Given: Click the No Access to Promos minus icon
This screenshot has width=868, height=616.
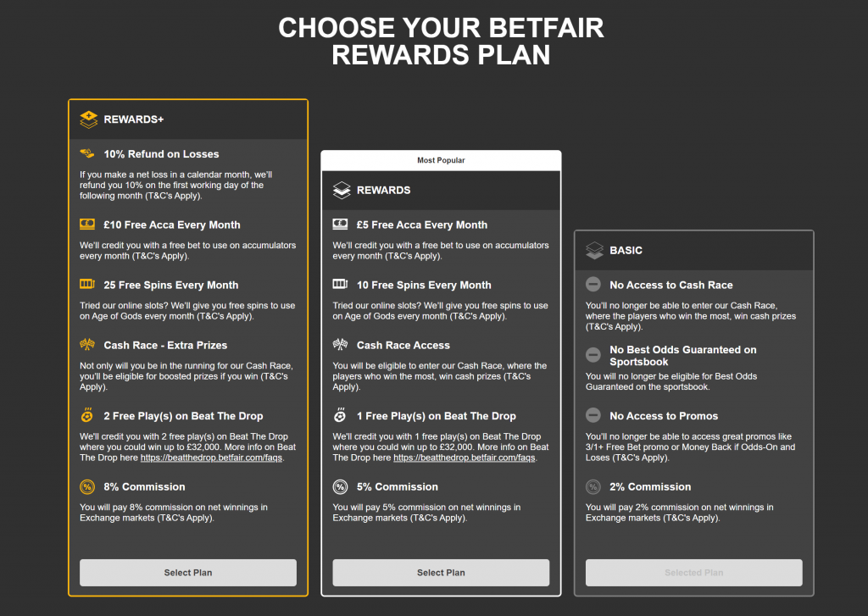Looking at the screenshot, I should pos(593,415).
